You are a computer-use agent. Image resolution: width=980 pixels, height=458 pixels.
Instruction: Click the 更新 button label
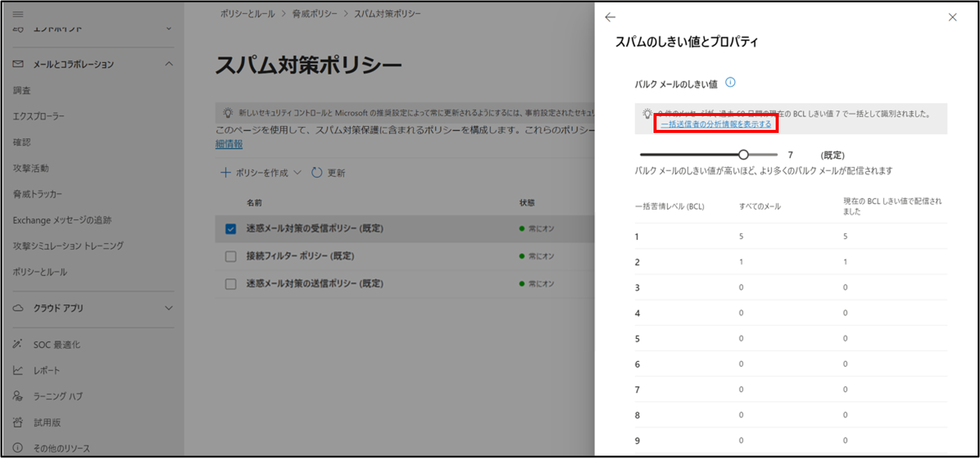tap(336, 173)
